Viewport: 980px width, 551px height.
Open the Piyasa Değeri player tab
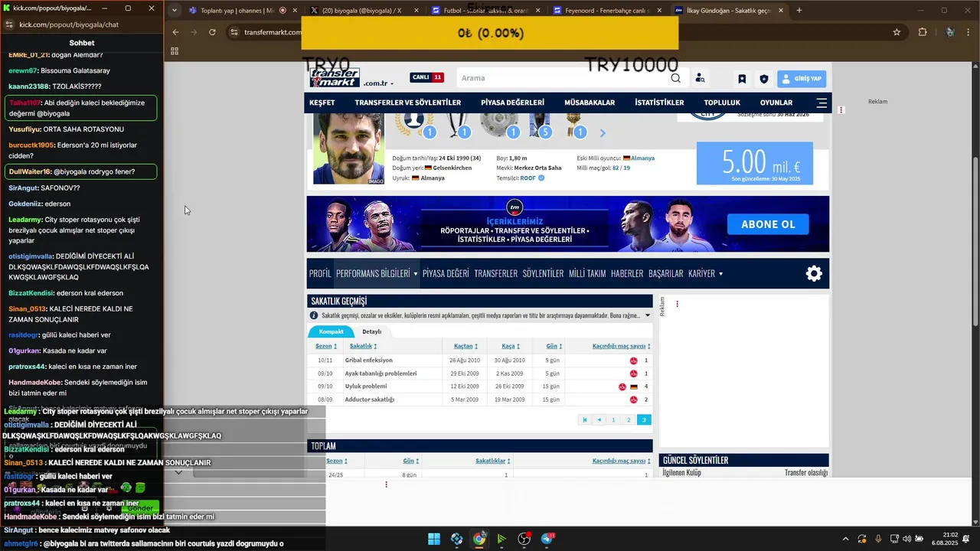[x=446, y=273]
